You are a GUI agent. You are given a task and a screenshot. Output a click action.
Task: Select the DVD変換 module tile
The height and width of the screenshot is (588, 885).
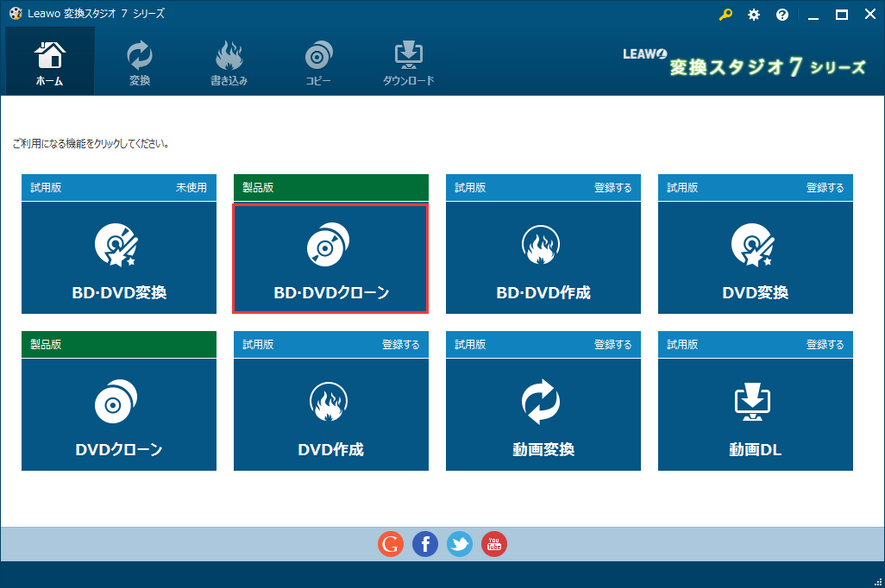[755, 258]
